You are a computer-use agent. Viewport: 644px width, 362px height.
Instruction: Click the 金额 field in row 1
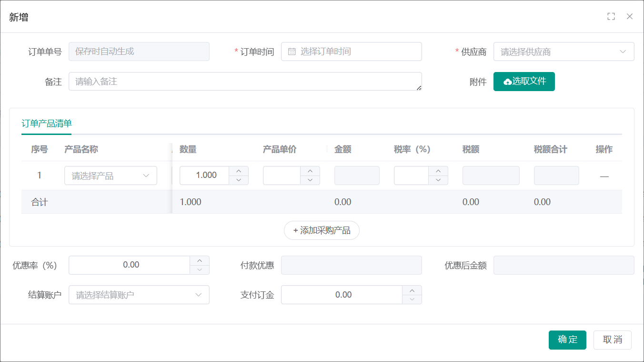(357, 176)
